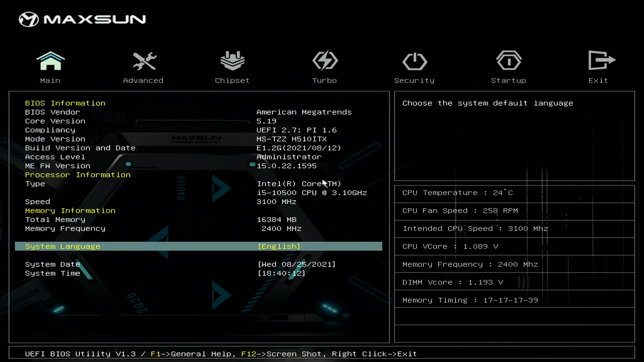Viewport: 644px width, 362px height.
Task: Open the Exit tab label
Action: (x=598, y=80)
